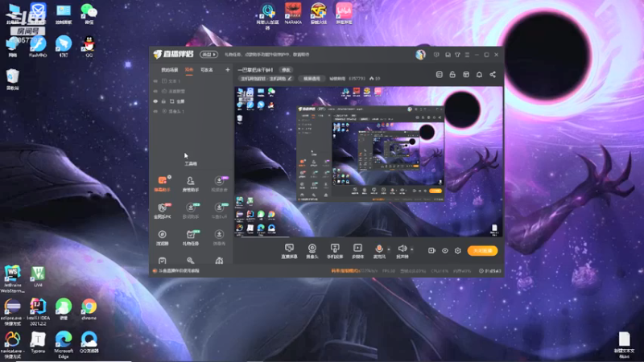Click the key-shaped tool in the bottom toolbox row
The height and width of the screenshot is (362, 644).
click(191, 261)
